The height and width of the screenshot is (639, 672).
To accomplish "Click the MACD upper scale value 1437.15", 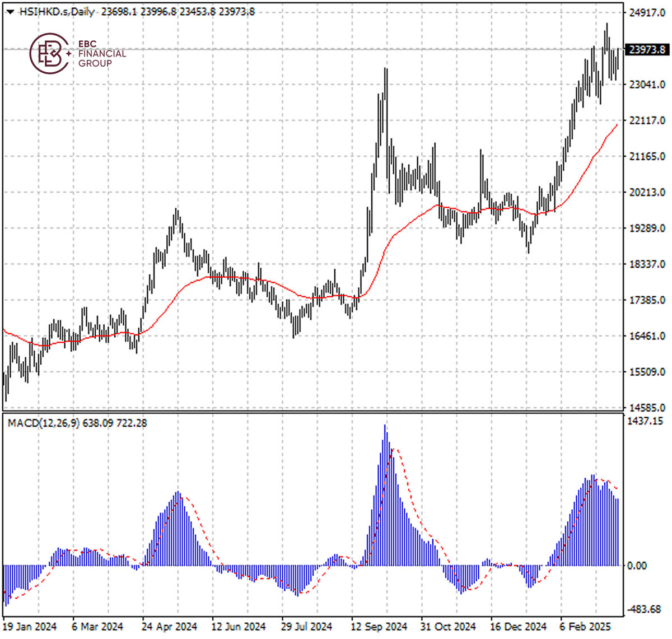I will click(x=646, y=421).
